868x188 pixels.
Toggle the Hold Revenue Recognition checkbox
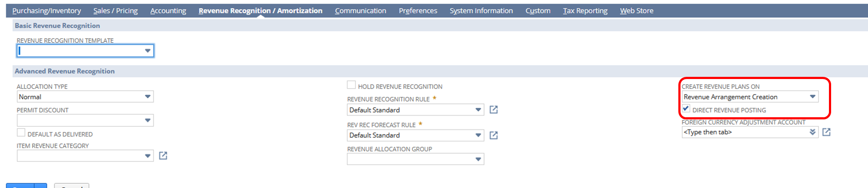click(351, 85)
